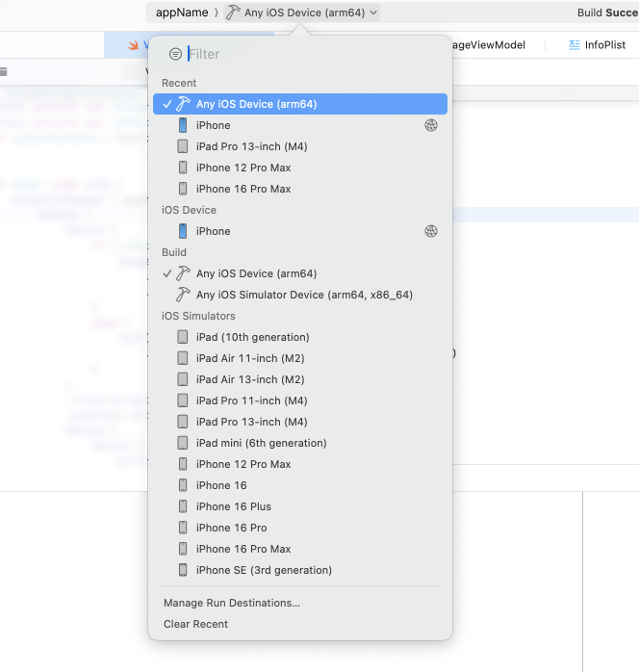The width and height of the screenshot is (639, 672).
Task: Click the blue iPhone icon under iOS Device
Action: click(x=183, y=231)
